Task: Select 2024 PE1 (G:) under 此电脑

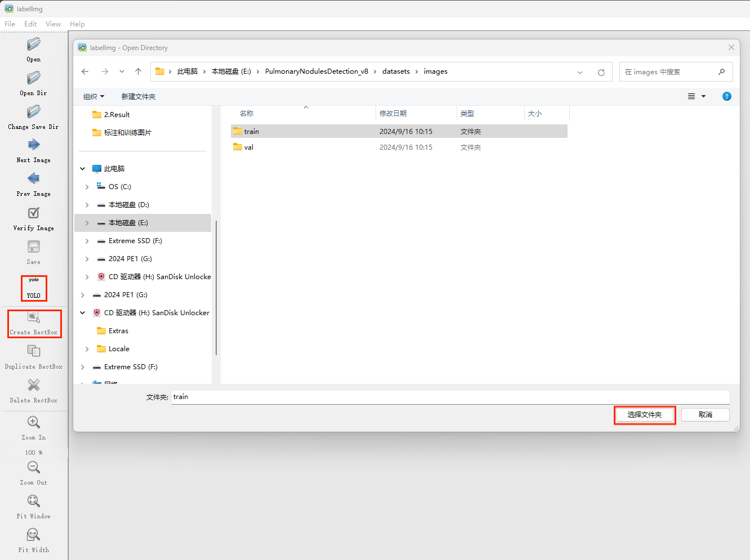Action: pos(130,259)
